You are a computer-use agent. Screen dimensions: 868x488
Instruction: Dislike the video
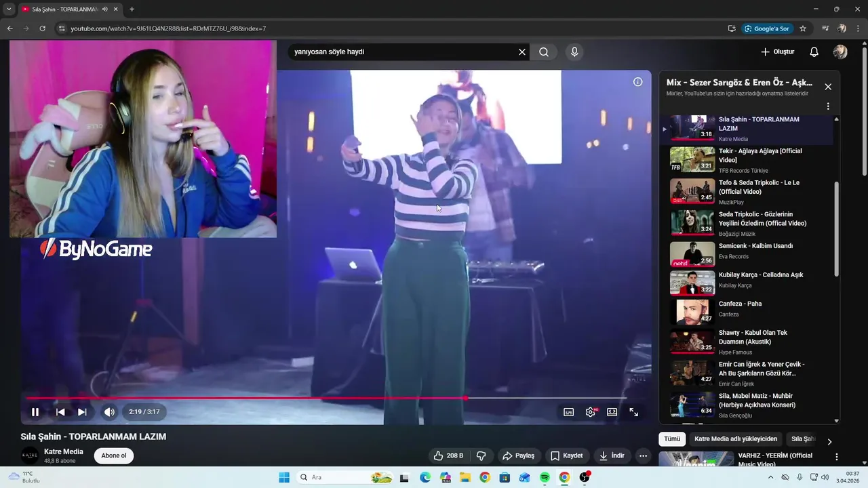click(x=481, y=455)
